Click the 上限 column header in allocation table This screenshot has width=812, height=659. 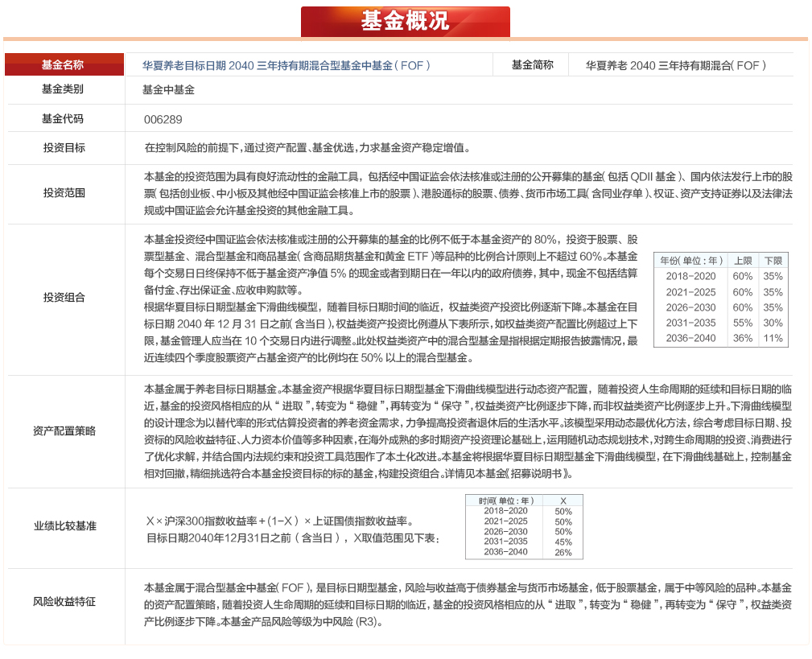(742, 261)
